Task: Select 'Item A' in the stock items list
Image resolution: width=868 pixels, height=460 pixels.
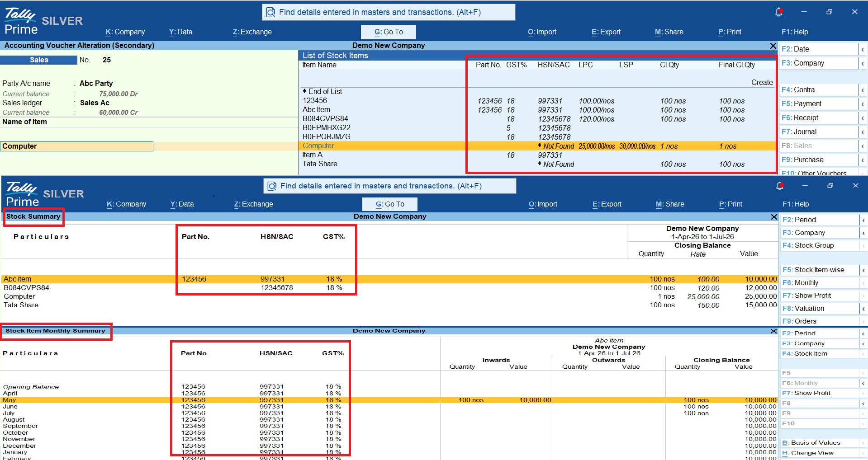Action: (x=313, y=155)
